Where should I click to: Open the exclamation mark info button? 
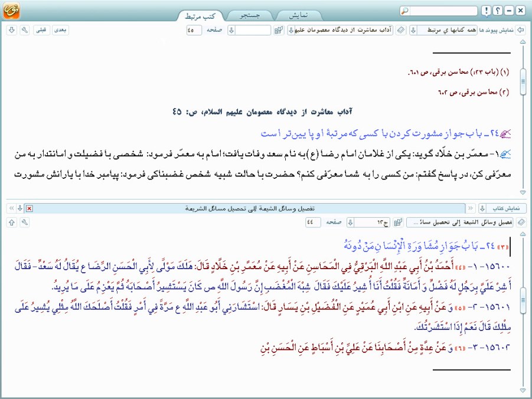(x=486, y=11)
